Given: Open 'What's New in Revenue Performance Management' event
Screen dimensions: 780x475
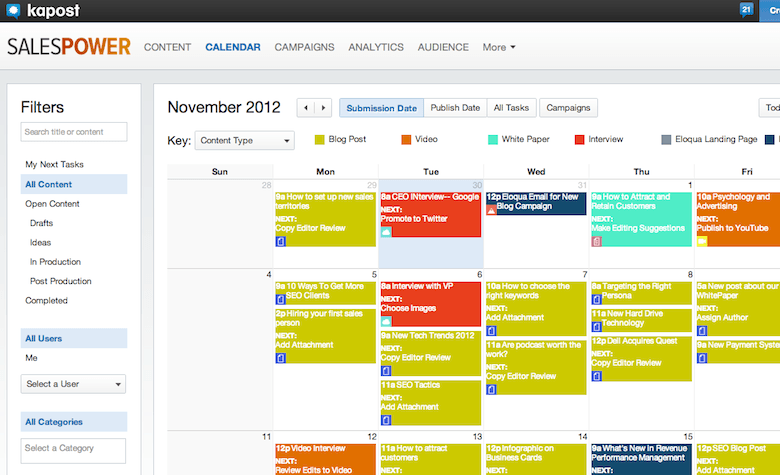Looking at the screenshot, I should pyautogui.click(x=641, y=459).
